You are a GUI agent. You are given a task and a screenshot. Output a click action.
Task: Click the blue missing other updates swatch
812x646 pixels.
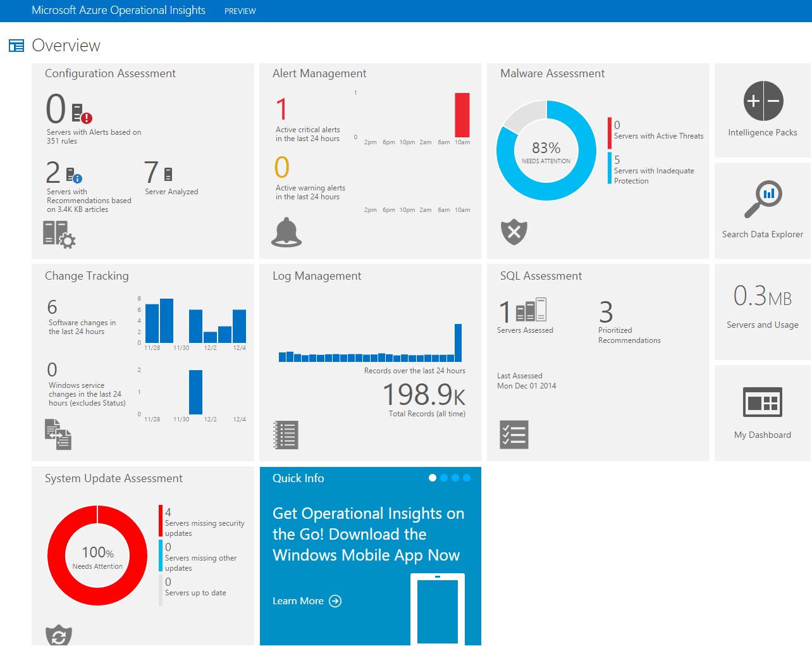click(x=161, y=556)
